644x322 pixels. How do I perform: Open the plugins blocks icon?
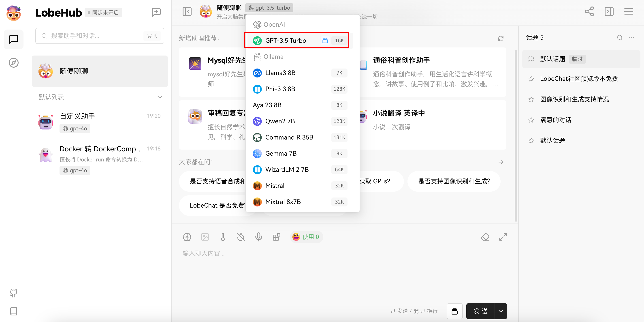(277, 237)
